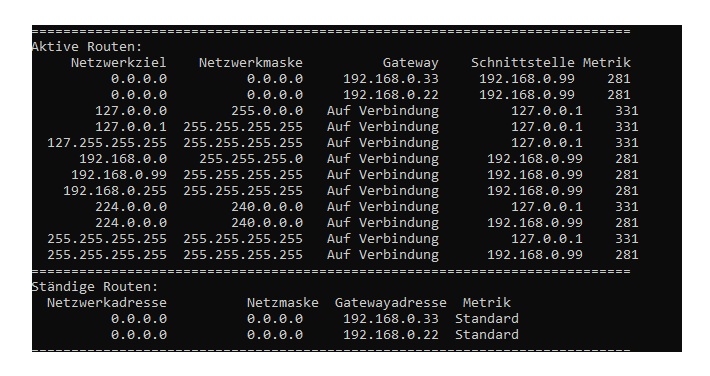Click the 'Aktive Routen:' heading
Viewport: 710px width, 376px height.
[87, 47]
